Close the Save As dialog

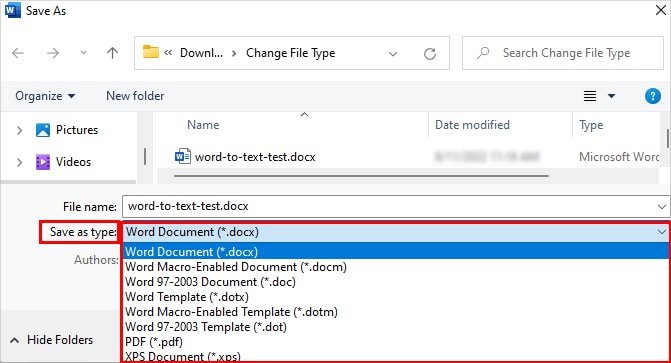click(x=661, y=10)
